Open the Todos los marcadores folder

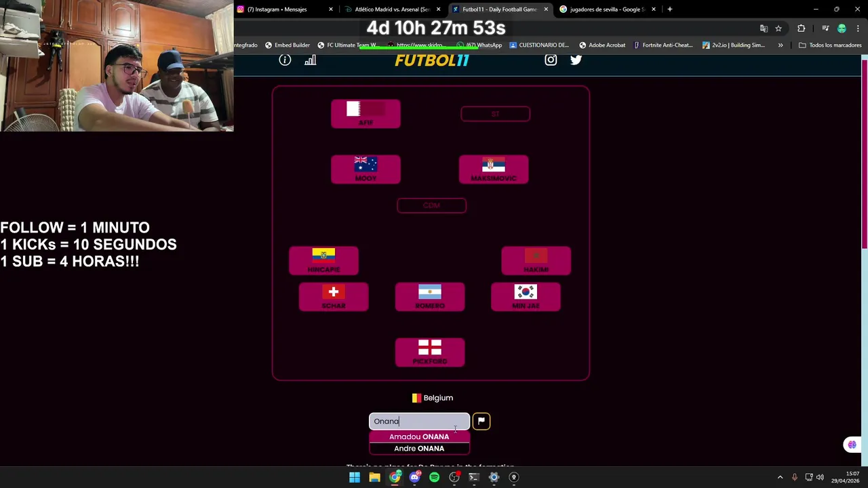point(830,45)
